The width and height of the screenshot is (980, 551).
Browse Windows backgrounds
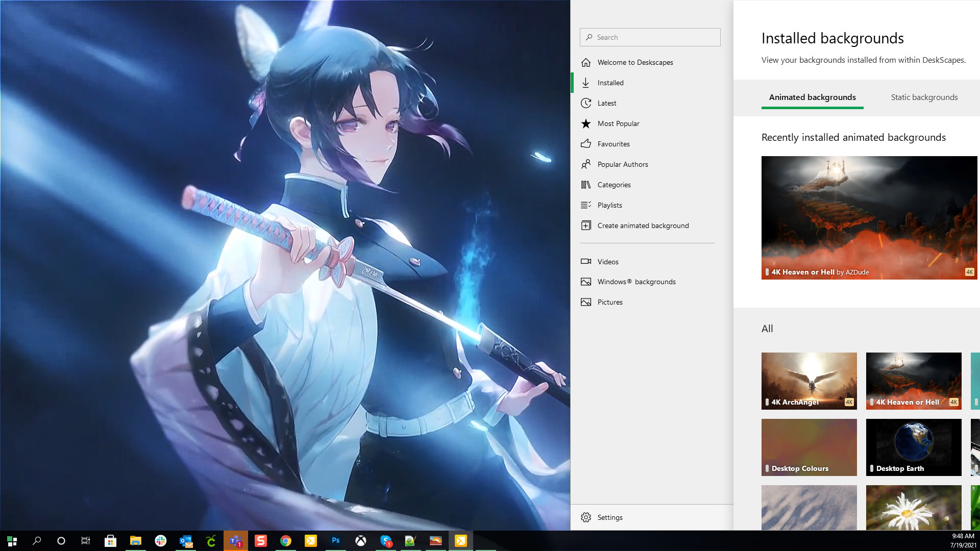tap(636, 281)
